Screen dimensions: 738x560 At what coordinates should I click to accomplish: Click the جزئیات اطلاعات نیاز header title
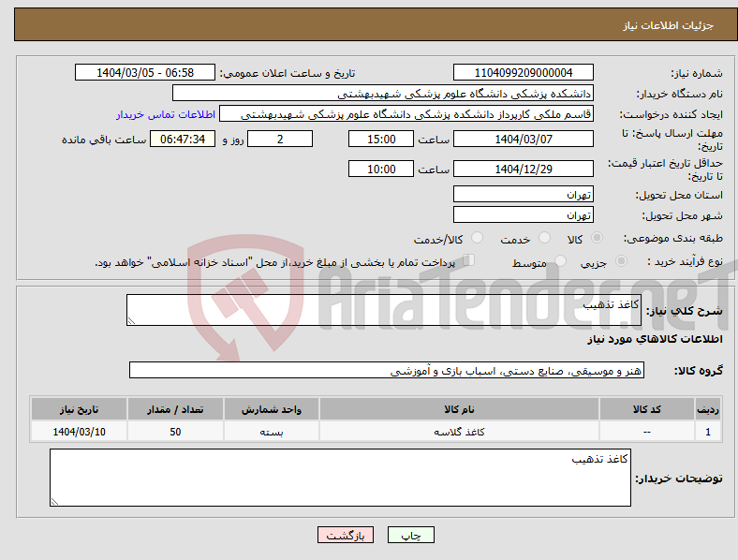coord(669,25)
